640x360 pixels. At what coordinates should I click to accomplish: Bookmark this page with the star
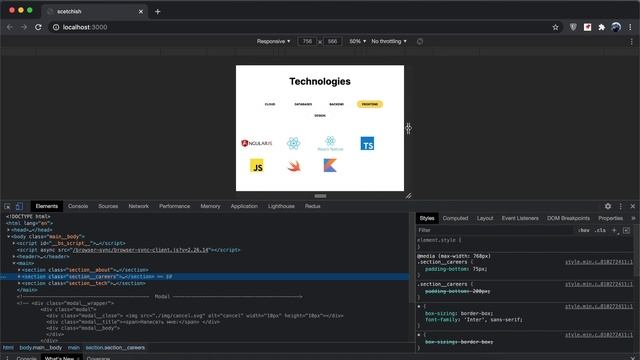pyautogui.click(x=555, y=27)
